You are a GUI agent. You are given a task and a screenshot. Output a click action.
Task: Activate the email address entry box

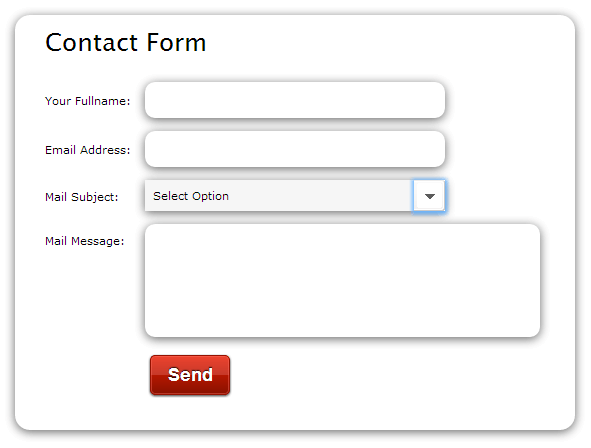coord(295,149)
